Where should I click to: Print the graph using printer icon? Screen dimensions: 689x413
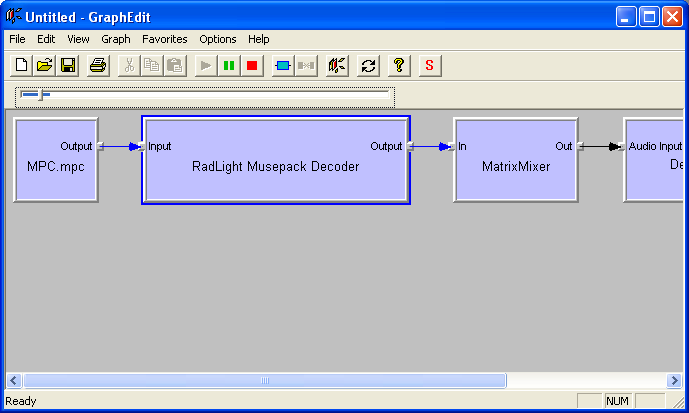(x=98, y=66)
